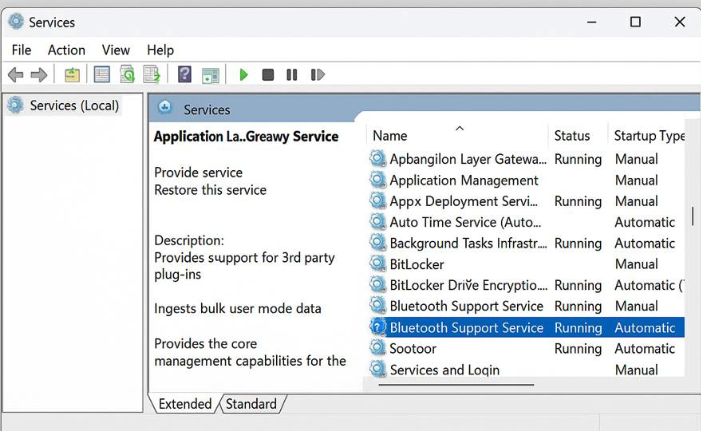701x431 pixels.
Task: Click the sort arrow above the Name column
Action: click(460, 128)
